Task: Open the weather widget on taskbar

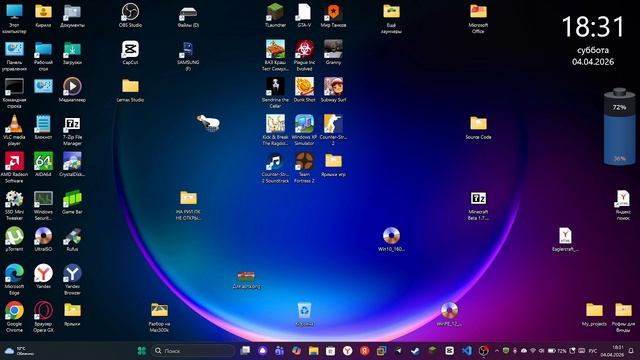Action: pos(20,351)
